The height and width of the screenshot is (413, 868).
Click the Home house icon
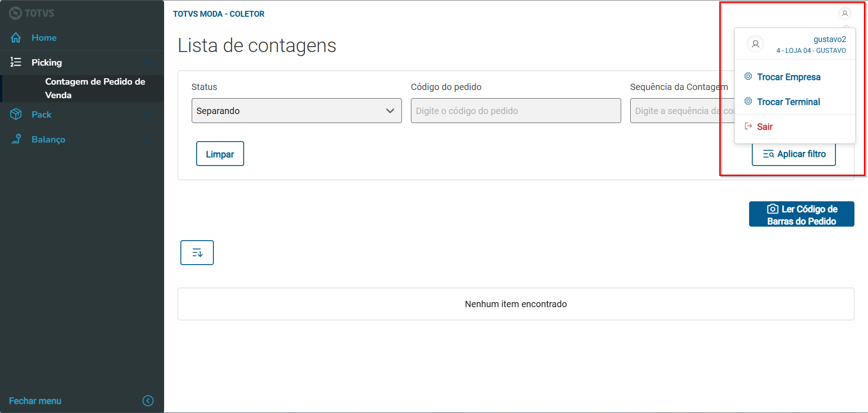16,38
